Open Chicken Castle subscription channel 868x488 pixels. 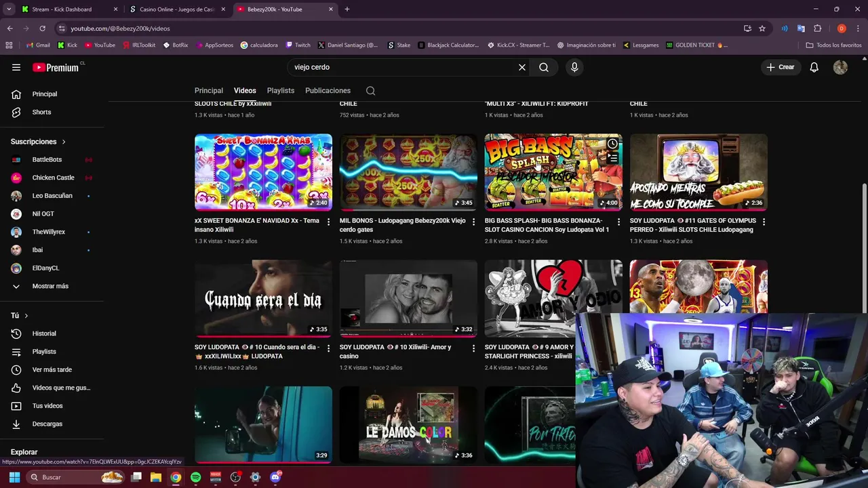(x=53, y=178)
